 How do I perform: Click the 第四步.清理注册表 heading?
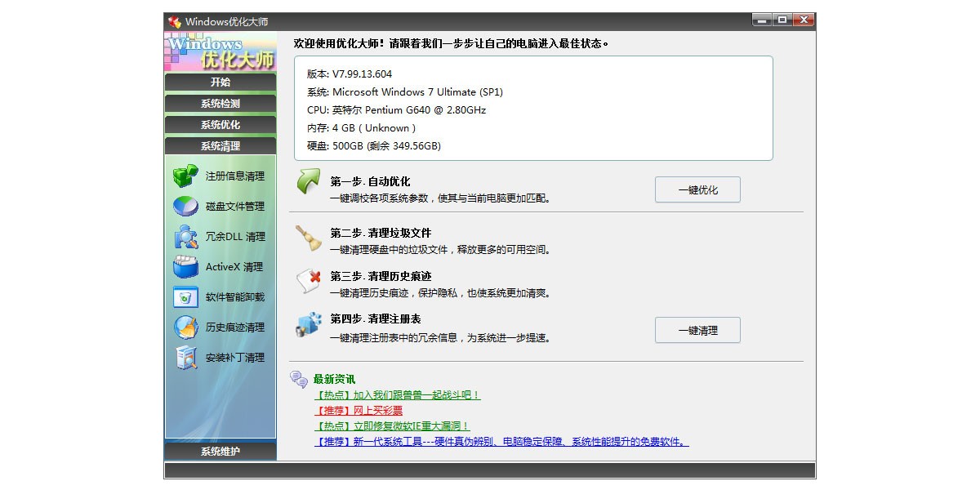tap(376, 318)
